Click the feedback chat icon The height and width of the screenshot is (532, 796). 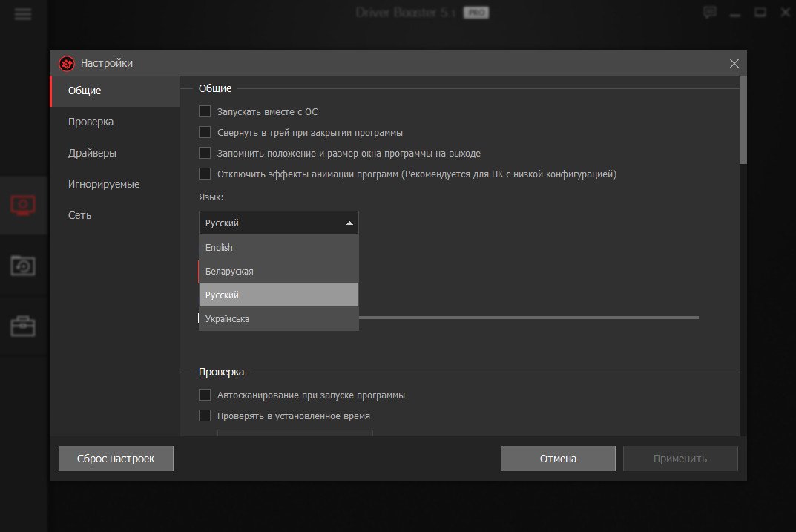(x=710, y=13)
